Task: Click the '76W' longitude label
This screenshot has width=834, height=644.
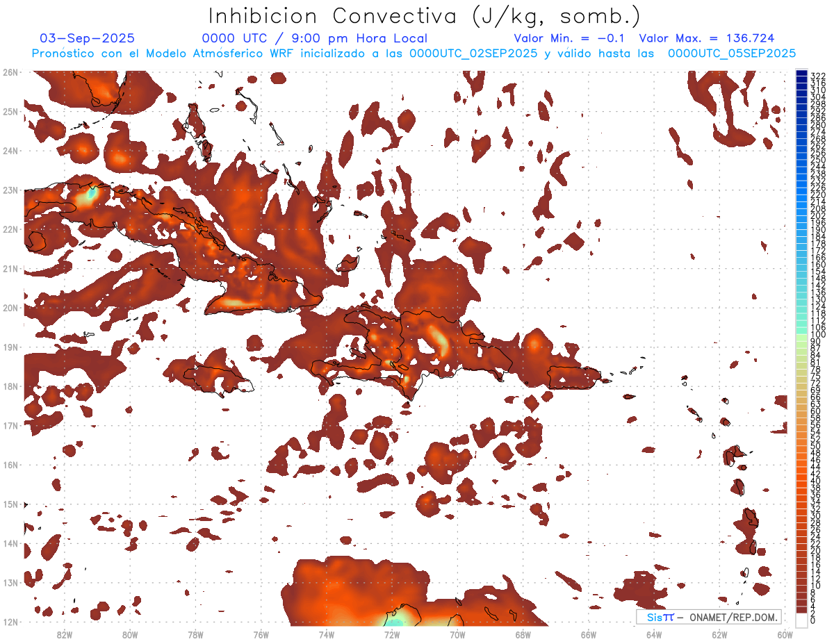Action: pos(261,634)
